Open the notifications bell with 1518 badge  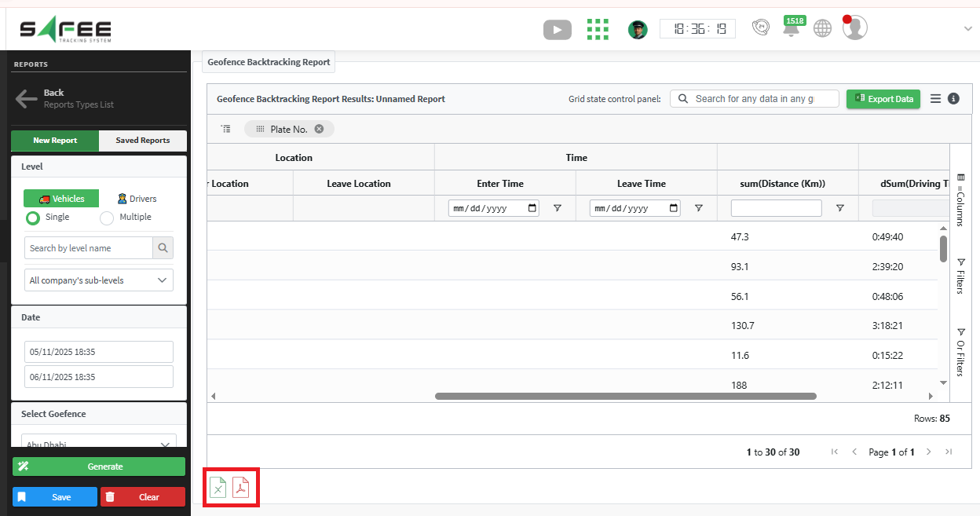tap(791, 29)
